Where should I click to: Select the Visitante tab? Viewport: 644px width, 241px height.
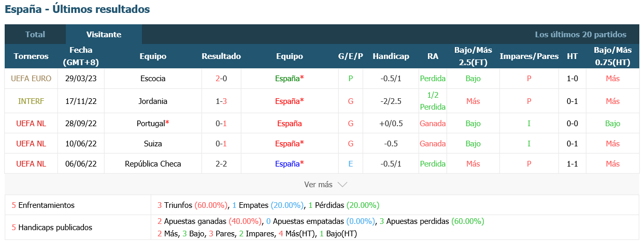point(104,35)
